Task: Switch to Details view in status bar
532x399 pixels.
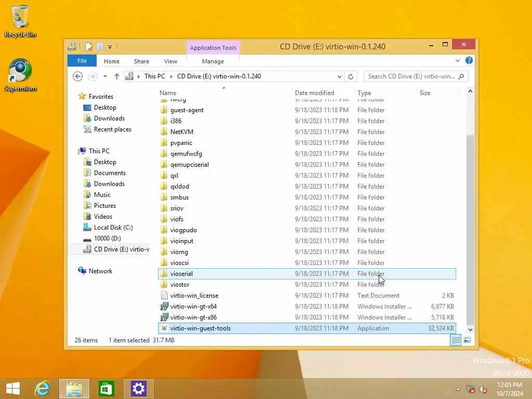Action: click(x=456, y=340)
